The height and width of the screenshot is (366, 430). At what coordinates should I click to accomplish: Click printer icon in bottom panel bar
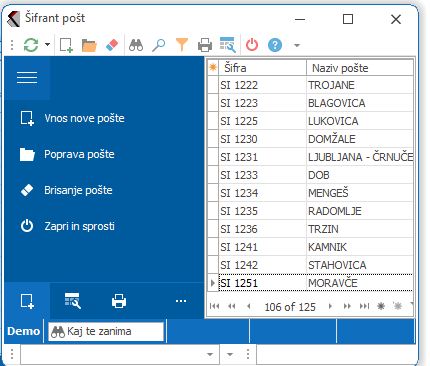coord(119,301)
